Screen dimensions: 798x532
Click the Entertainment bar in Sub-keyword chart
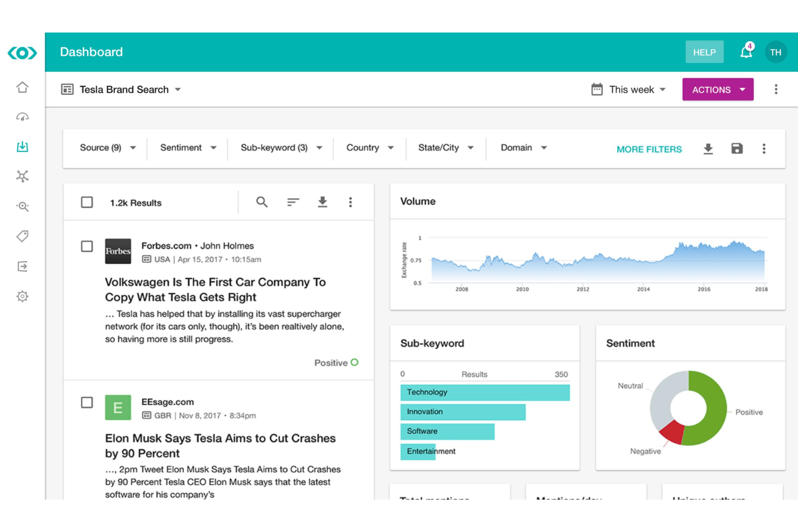coord(418,451)
